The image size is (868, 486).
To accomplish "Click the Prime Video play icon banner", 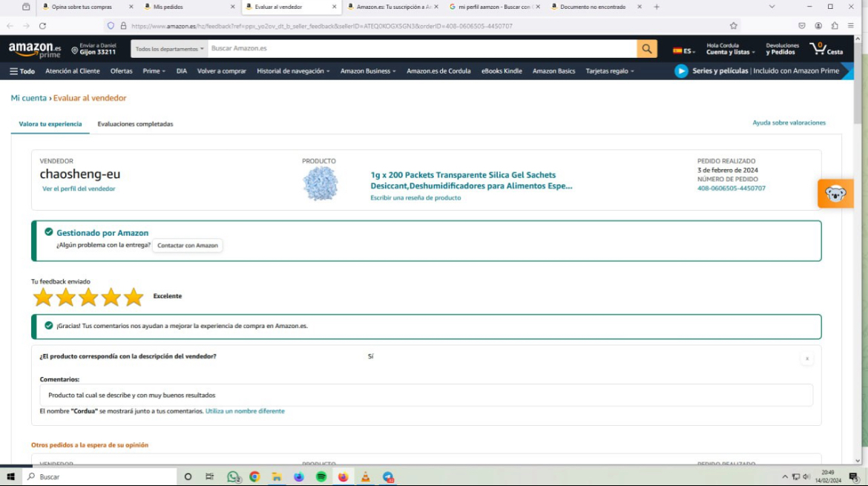I will coord(681,70).
